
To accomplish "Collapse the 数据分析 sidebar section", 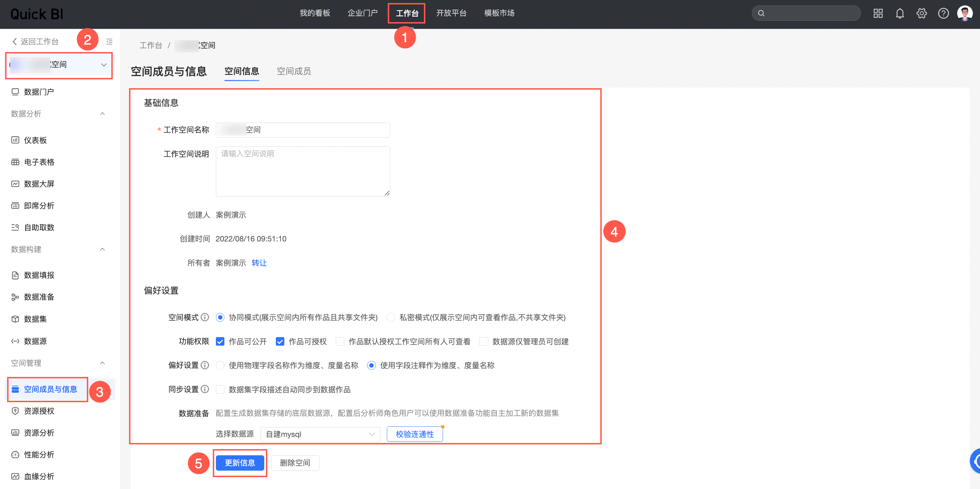I will coord(102,114).
